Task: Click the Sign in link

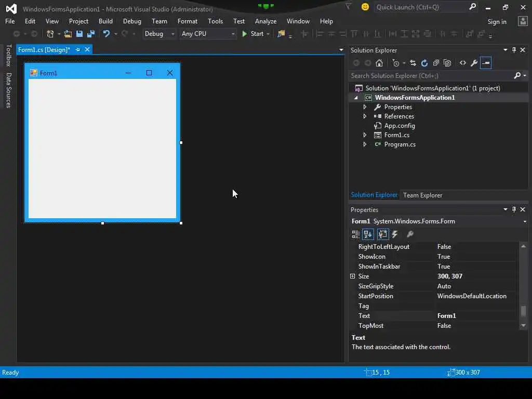Action: [x=497, y=22]
